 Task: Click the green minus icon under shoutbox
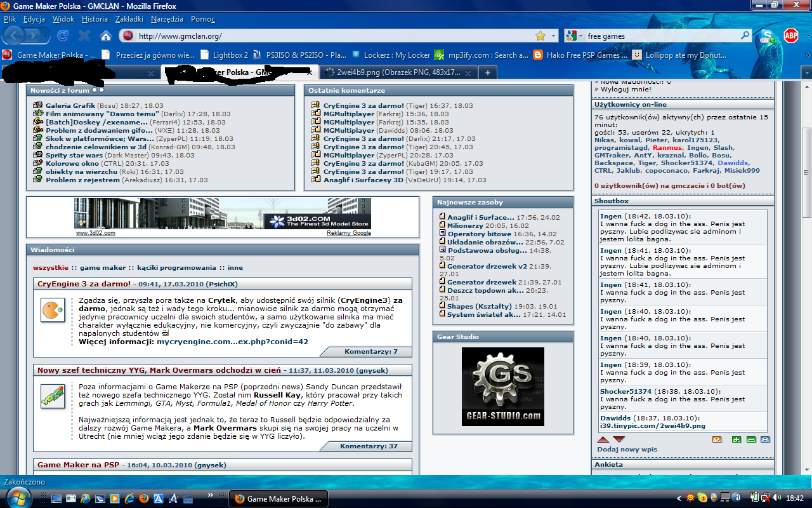pos(750,439)
